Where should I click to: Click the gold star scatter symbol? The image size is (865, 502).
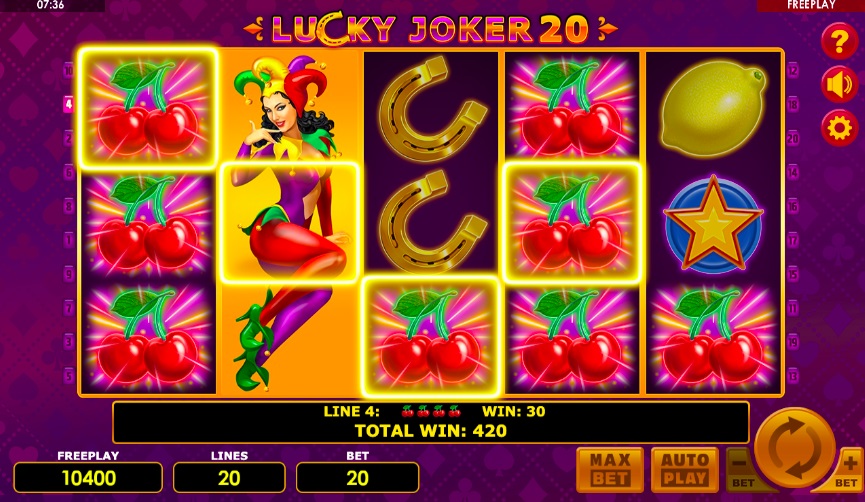coord(713,223)
